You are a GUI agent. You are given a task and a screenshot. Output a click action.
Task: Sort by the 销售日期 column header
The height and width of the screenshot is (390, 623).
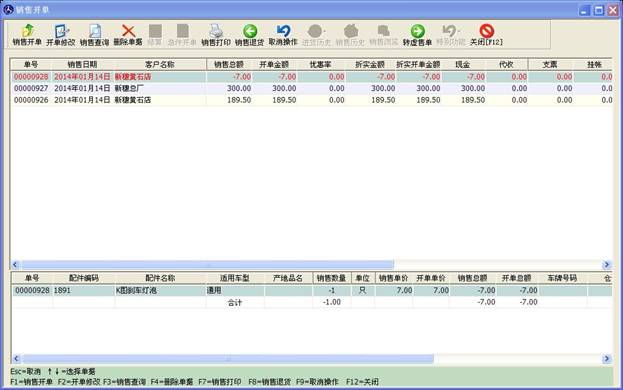pyautogui.click(x=83, y=64)
